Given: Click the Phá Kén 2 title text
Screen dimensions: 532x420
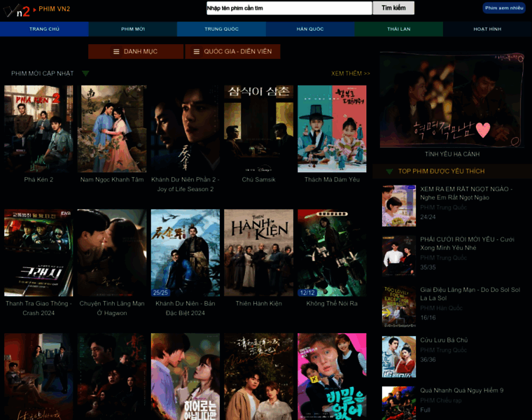Looking at the screenshot, I should (38, 180).
